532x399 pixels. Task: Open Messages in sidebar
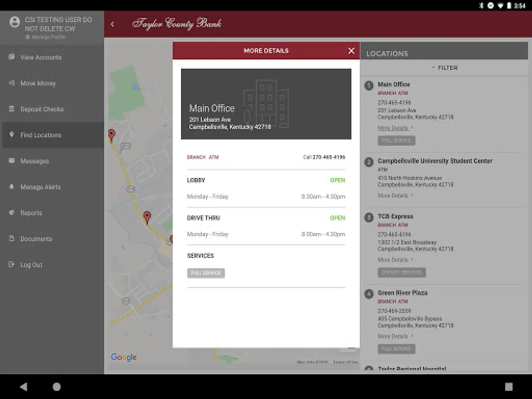[52, 161]
